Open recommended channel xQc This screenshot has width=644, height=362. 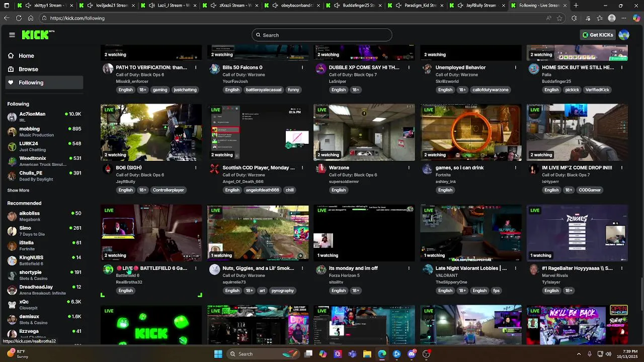tap(44, 305)
